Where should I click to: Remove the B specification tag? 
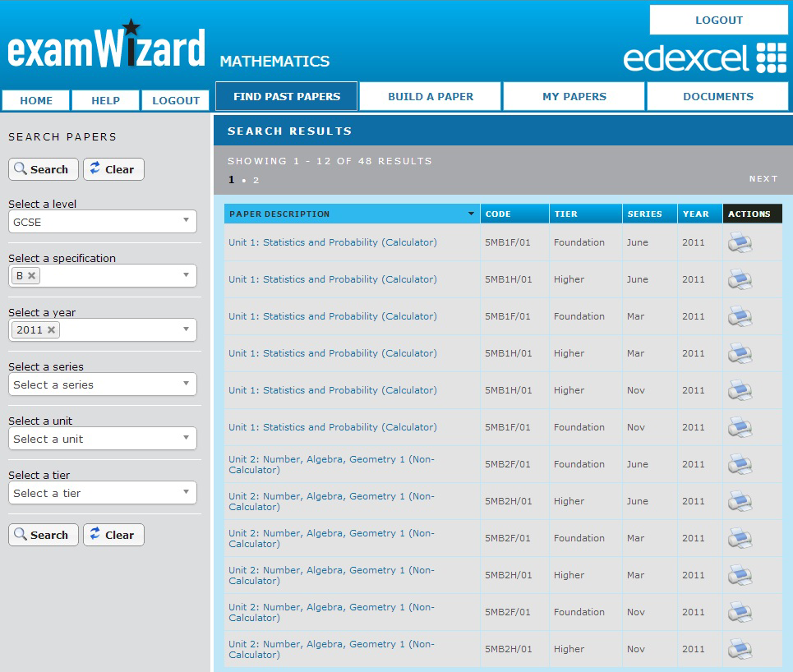tap(32, 276)
